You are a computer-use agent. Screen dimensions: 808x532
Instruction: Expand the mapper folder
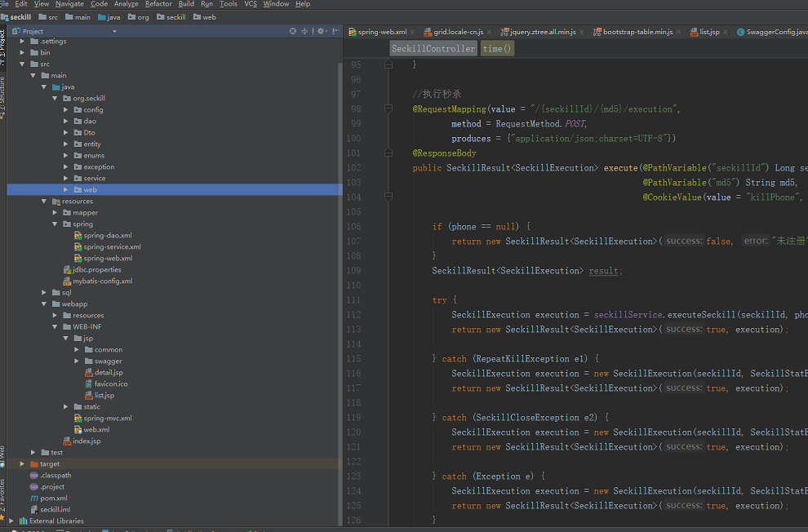(x=55, y=212)
